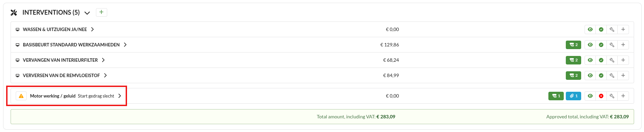
Task: Click green approved checkmark on BASISBEURT row
Action: tap(601, 45)
